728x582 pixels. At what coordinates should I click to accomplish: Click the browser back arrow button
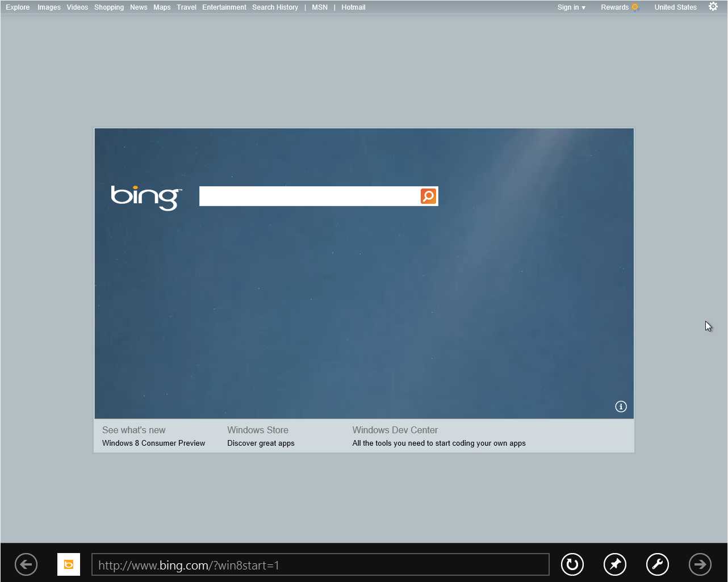(x=26, y=564)
